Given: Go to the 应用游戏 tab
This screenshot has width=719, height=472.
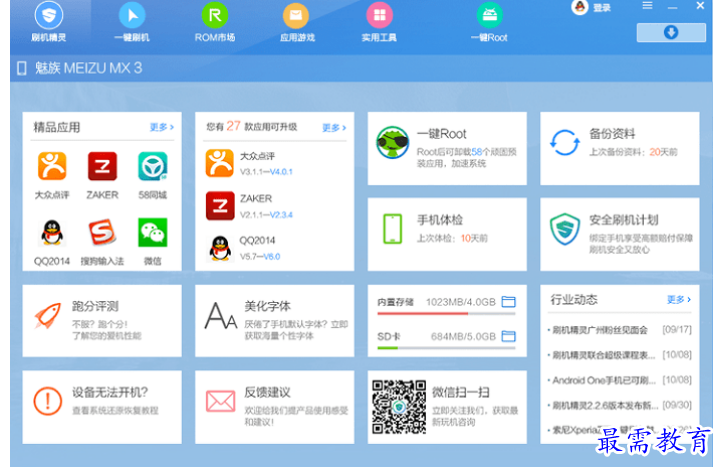Looking at the screenshot, I should pyautogui.click(x=297, y=22).
